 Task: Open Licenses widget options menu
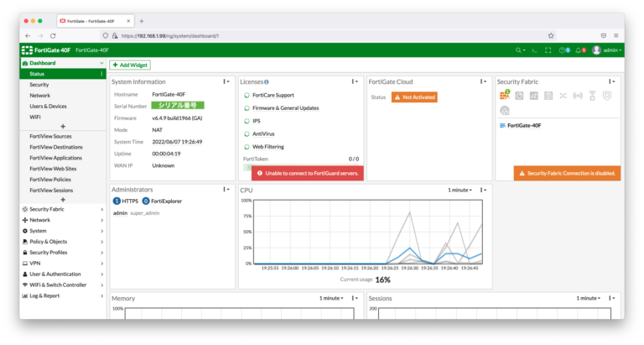355,81
